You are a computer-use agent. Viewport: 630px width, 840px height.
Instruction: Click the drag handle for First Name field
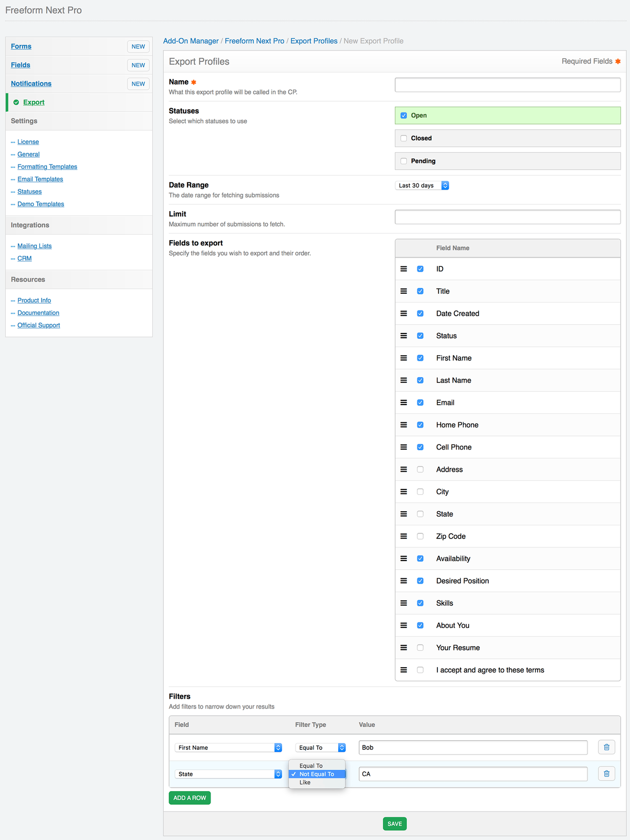pos(404,358)
